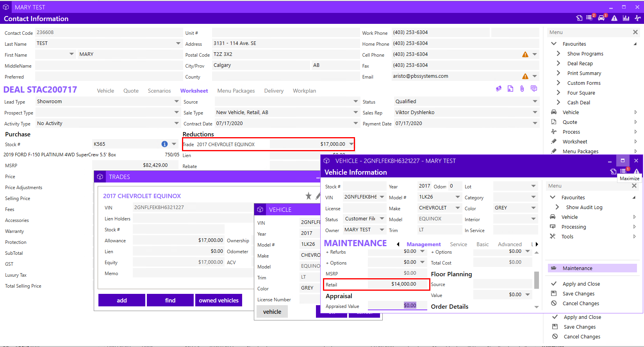644x347 pixels.
Task: Click the Address field 3131 - 114 Ave. SE
Action: pos(285,43)
